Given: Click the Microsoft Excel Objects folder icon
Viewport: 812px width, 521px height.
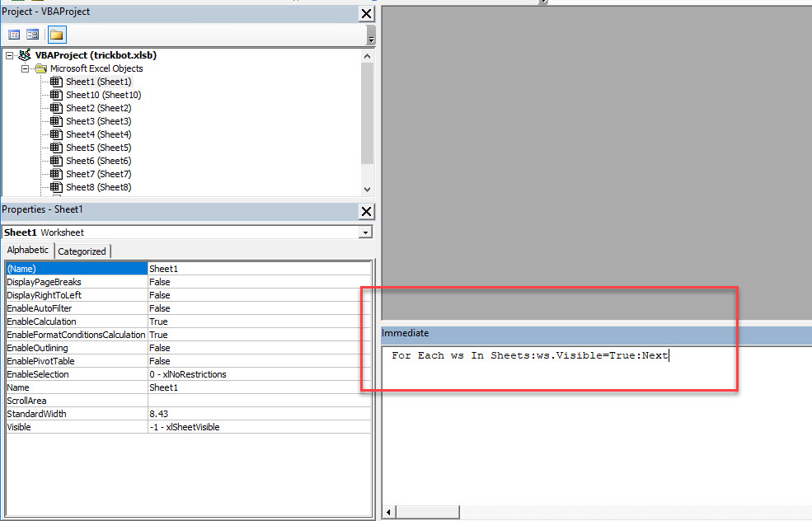Looking at the screenshot, I should tap(40, 68).
